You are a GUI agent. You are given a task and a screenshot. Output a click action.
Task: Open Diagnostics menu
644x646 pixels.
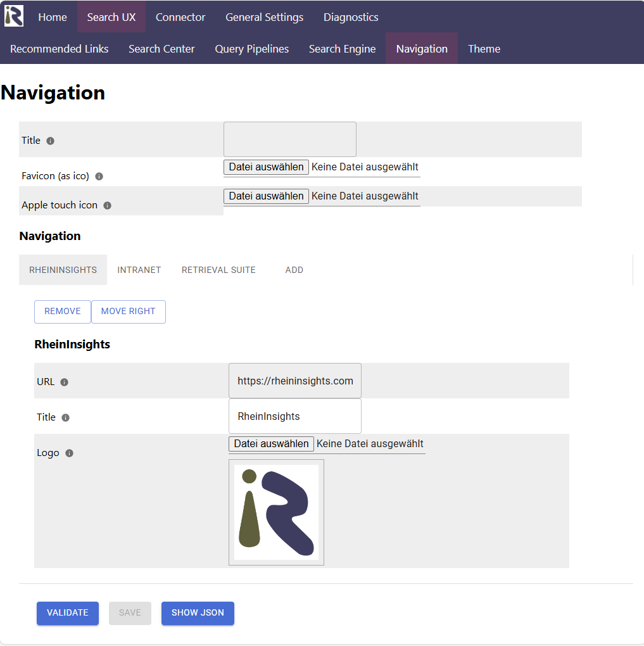pos(351,17)
